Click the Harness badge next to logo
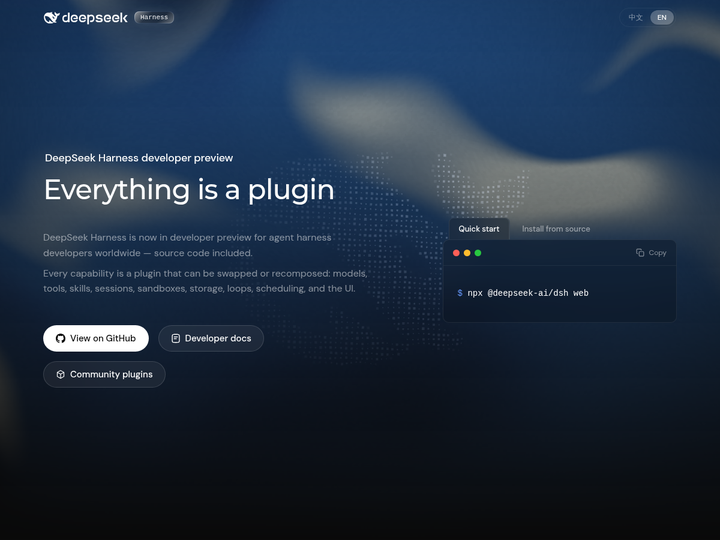 click(x=154, y=17)
